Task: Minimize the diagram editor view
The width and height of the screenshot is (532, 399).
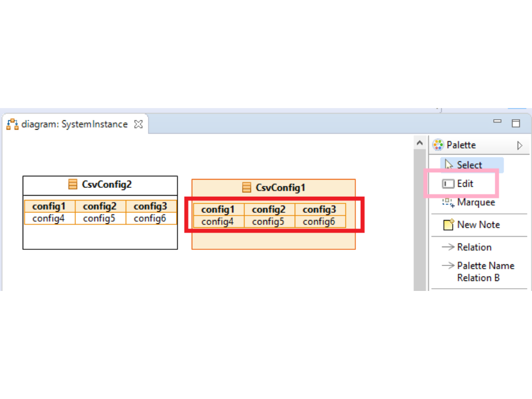Action: (x=497, y=122)
